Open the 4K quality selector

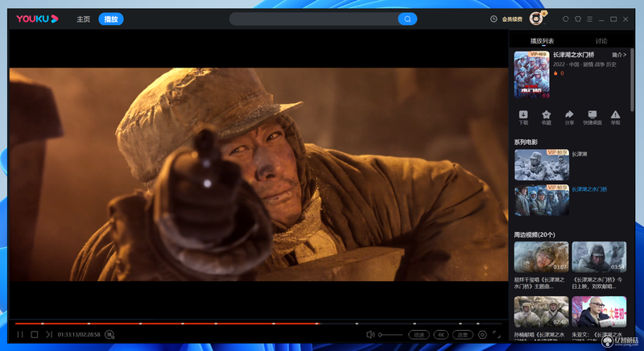[441, 335]
